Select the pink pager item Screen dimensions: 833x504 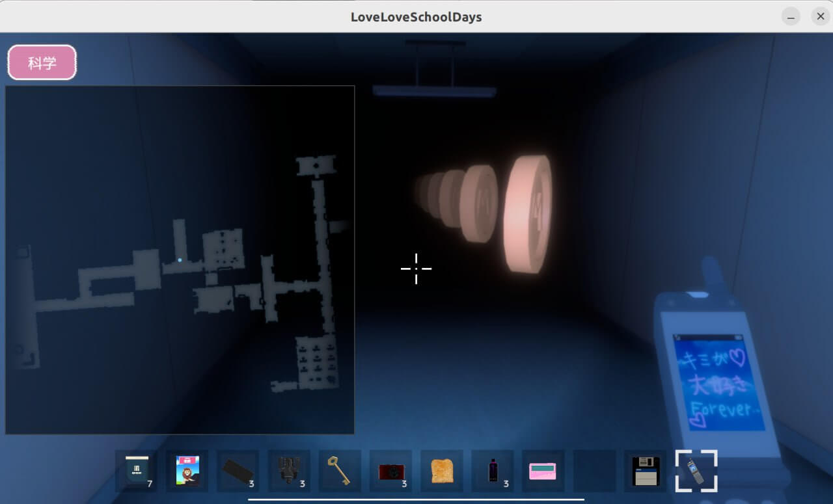pyautogui.click(x=543, y=471)
